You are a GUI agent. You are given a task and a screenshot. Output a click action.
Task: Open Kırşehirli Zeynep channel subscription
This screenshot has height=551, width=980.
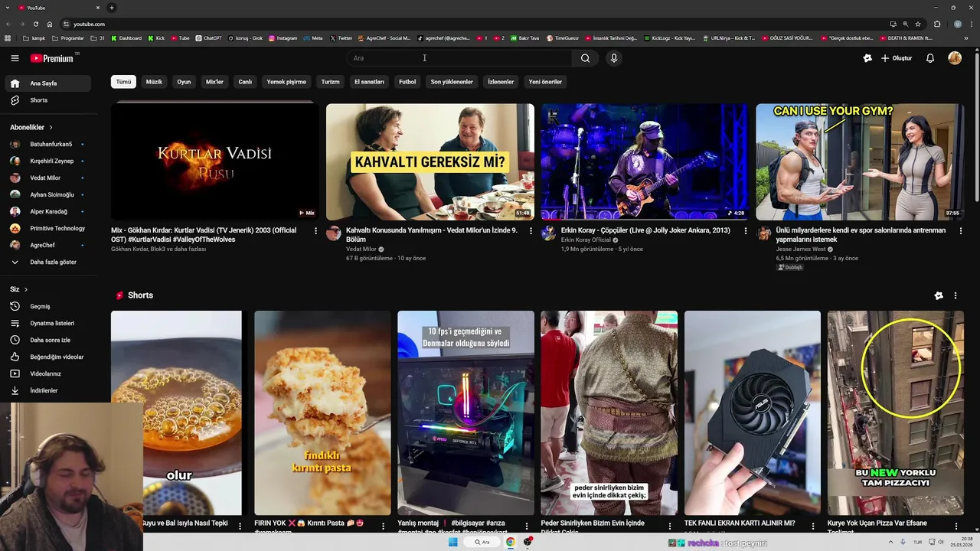(x=47, y=161)
